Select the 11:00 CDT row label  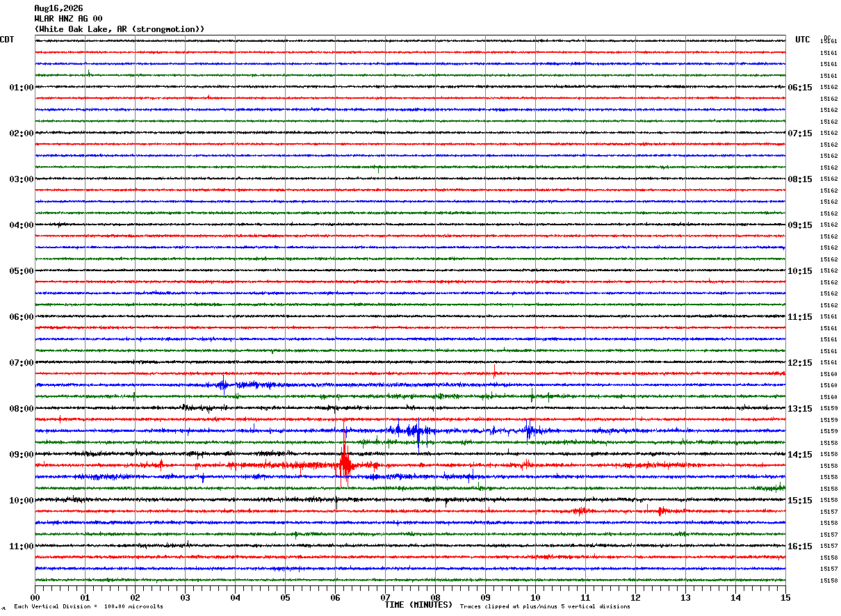pyautogui.click(x=21, y=546)
